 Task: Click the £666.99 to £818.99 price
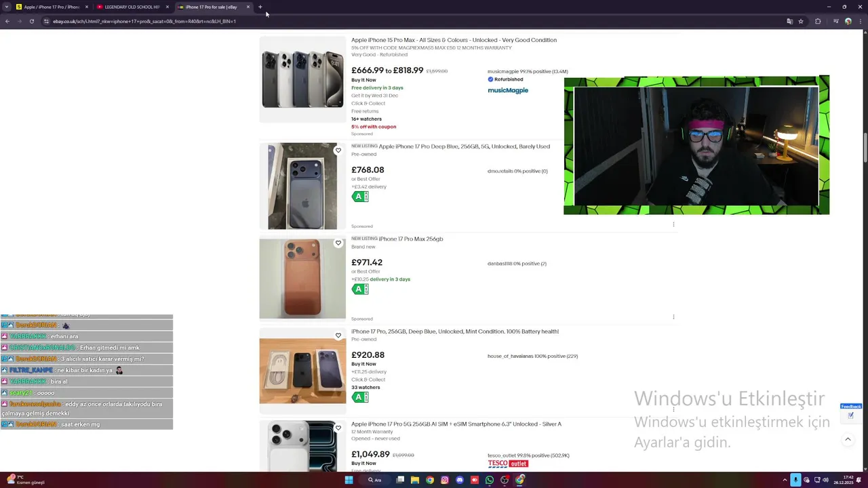pos(387,70)
